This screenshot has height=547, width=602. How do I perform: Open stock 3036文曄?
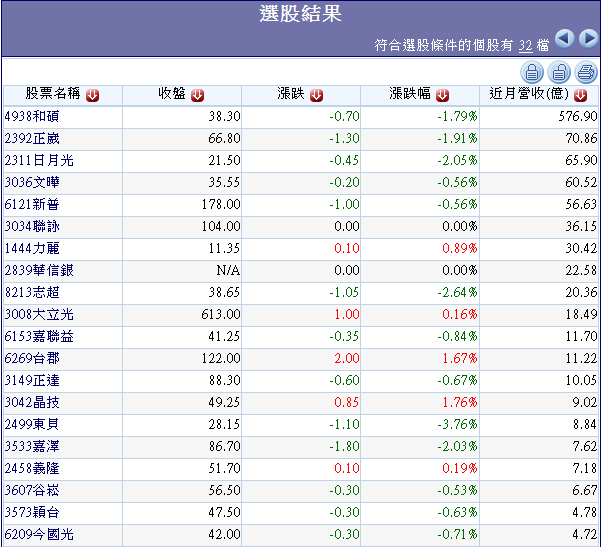[32, 182]
